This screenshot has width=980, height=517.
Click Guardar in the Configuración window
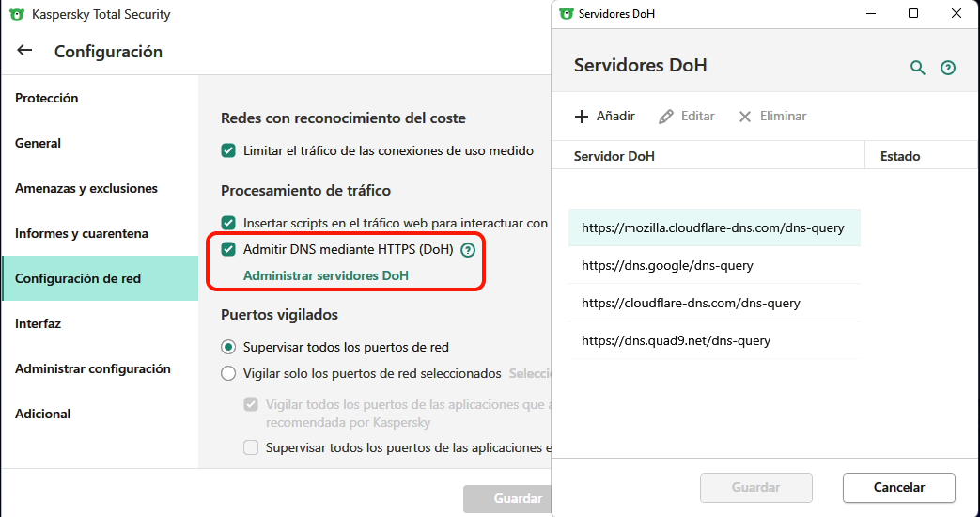[506, 498]
